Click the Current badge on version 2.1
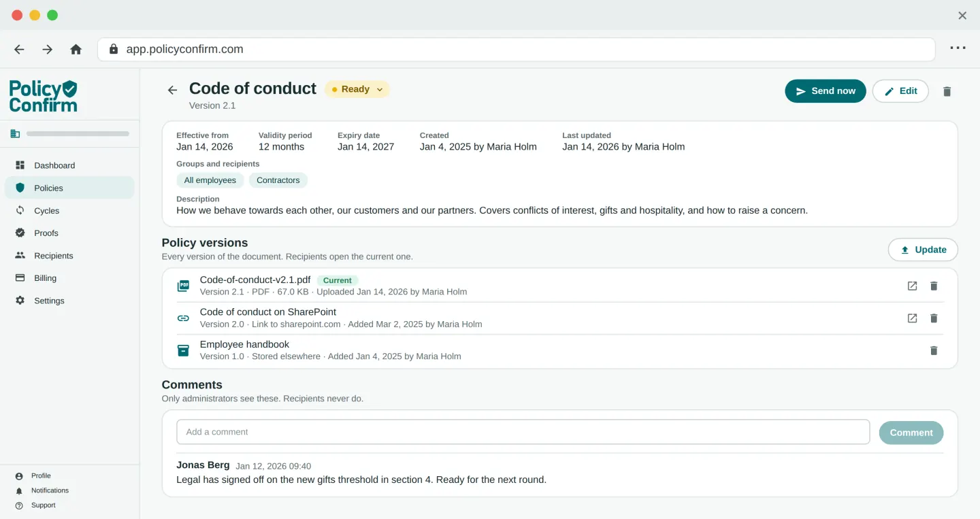980x519 pixels. click(338, 280)
